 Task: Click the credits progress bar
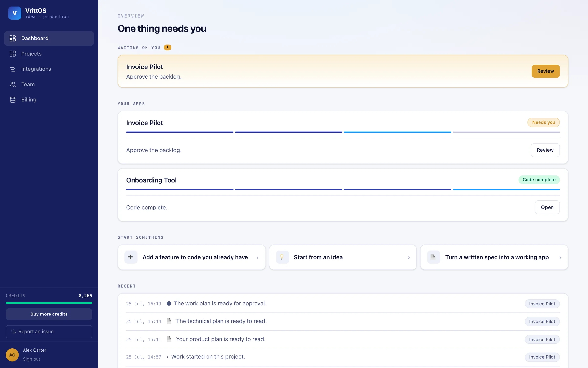click(49, 303)
